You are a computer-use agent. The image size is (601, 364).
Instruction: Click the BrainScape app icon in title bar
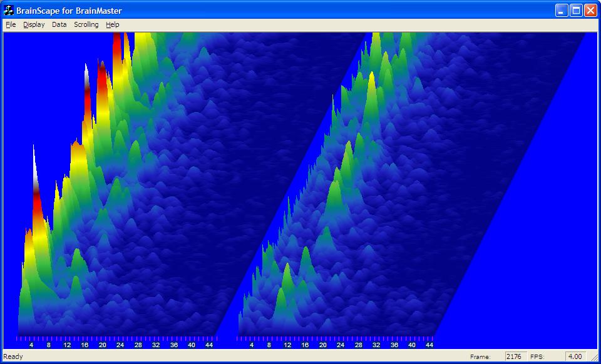tap(8, 11)
